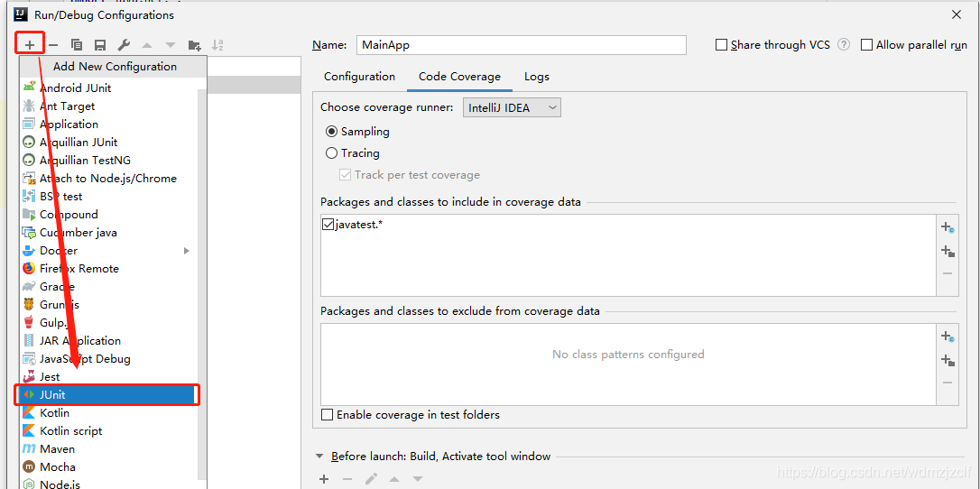Remove selected exclude coverage pattern
This screenshot has width=980, height=489.
pos(948,383)
